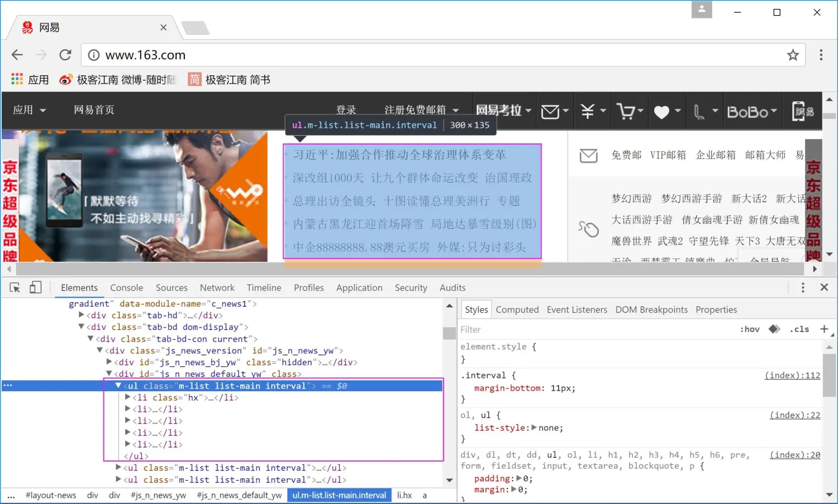Switch to the Network tab
The height and width of the screenshot is (504, 838).
pyautogui.click(x=217, y=288)
